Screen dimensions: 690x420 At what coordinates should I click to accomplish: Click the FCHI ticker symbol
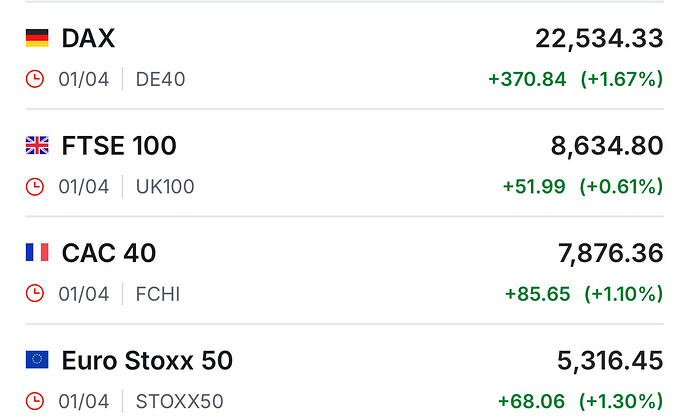(x=158, y=294)
